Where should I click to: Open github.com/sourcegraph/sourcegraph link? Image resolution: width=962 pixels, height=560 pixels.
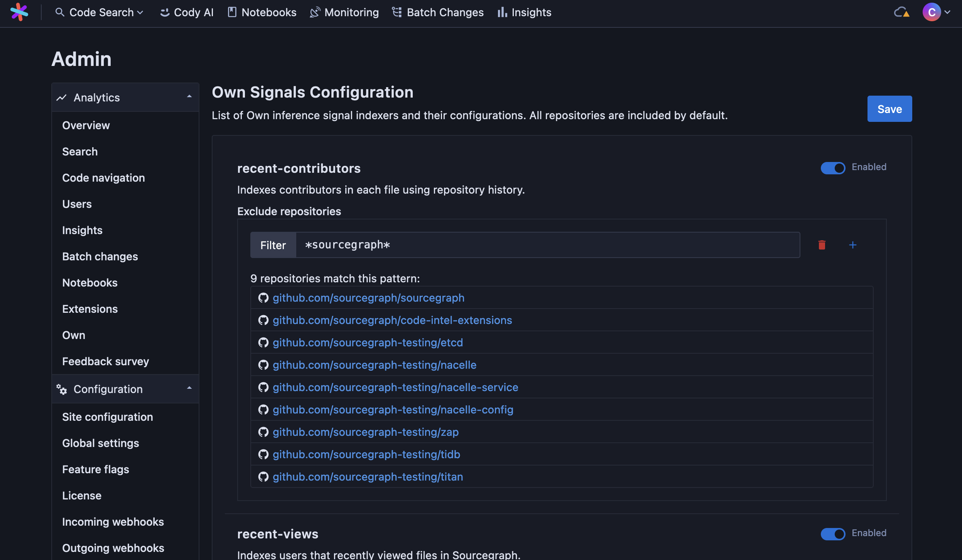pyautogui.click(x=368, y=298)
